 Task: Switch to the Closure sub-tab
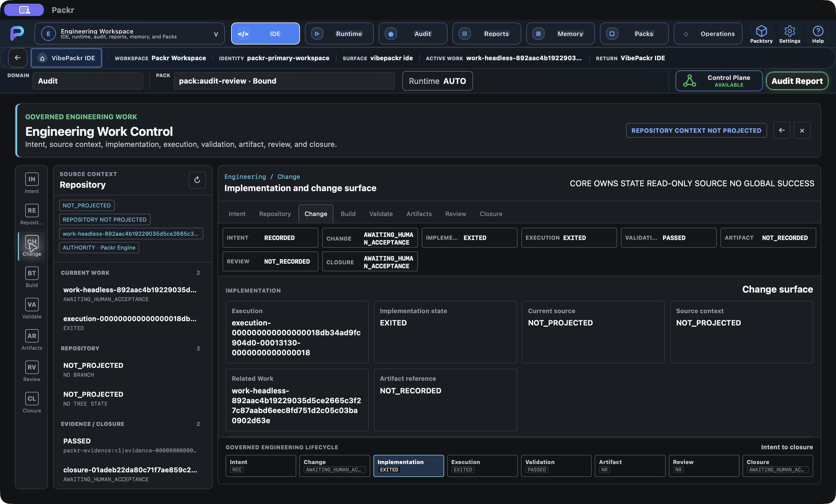click(x=491, y=214)
